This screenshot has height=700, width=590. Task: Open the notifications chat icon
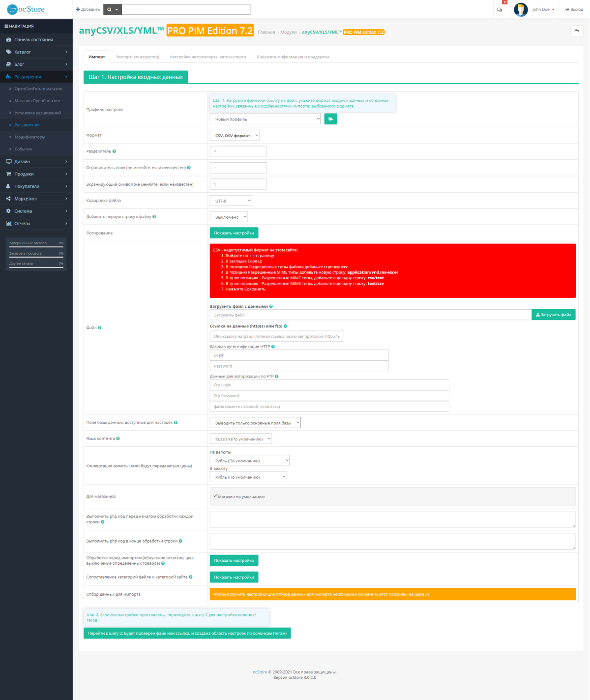coord(500,9)
